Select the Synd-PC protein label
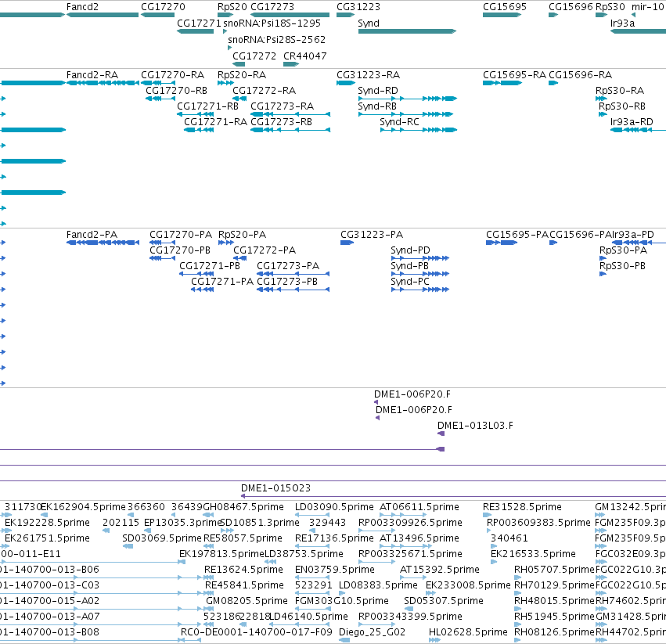The width and height of the screenshot is (666, 644). [x=410, y=282]
